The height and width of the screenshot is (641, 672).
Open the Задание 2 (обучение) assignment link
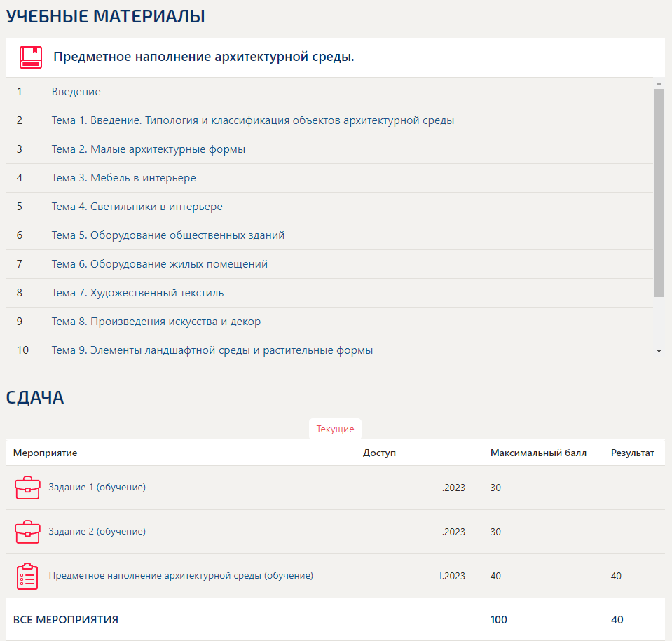click(96, 531)
